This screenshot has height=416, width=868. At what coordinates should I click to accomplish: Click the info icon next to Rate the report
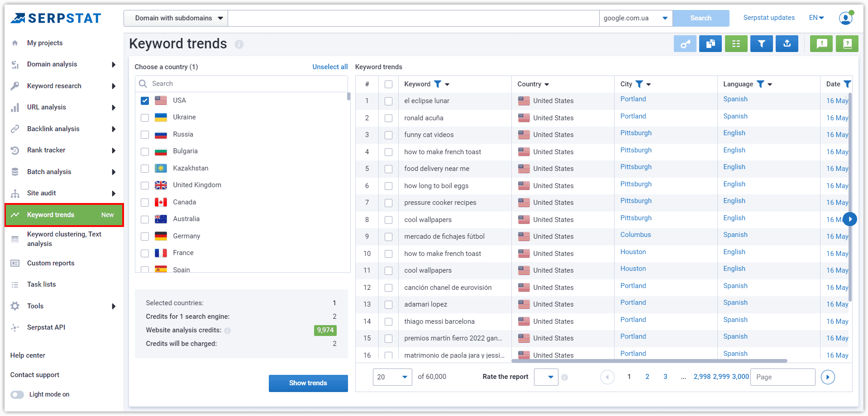[565, 377]
